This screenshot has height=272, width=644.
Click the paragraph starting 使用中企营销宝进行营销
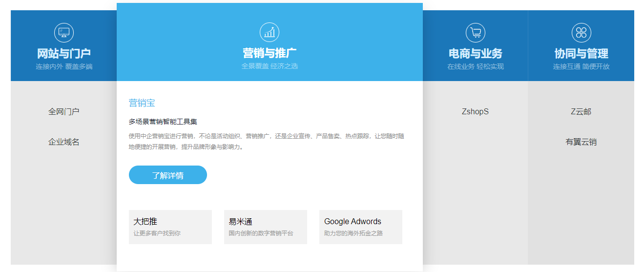pos(267,142)
